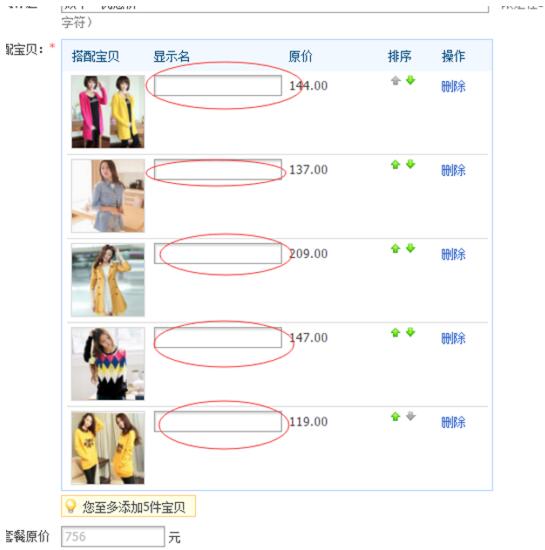Open pink and yellow cardigan thumbnail
Viewport: 545px width, 550px height.
(108, 112)
